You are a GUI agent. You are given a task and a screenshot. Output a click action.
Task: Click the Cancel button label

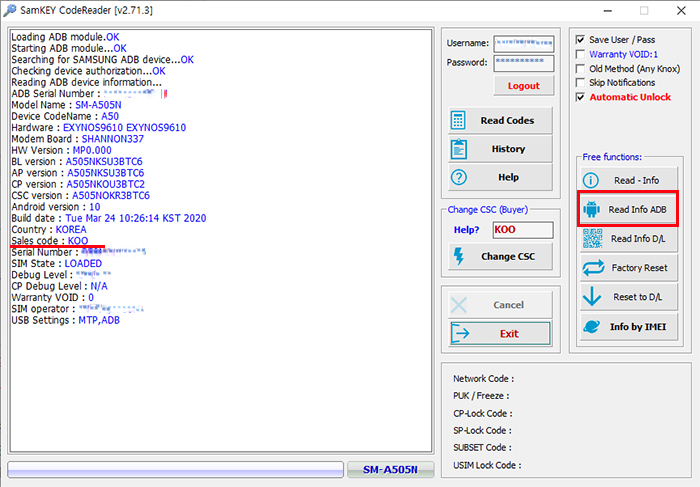508,305
